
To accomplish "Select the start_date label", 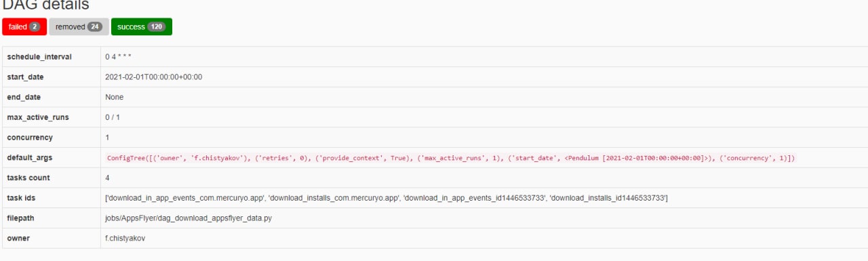I will point(26,77).
